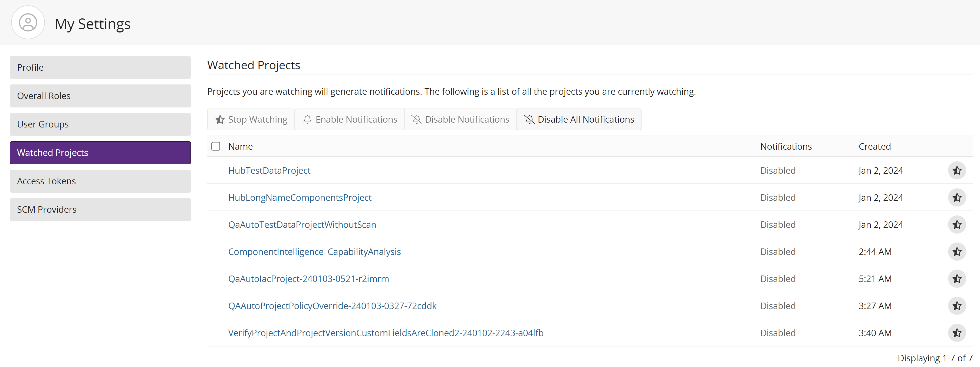This screenshot has height=367, width=980.
Task: Select the checkbox for QaAutoTestDataProjectWithoutScan
Action: 217,224
